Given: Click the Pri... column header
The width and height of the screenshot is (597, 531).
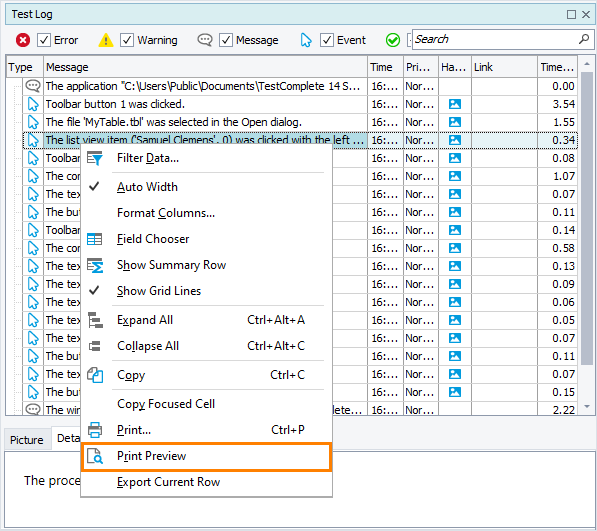Looking at the screenshot, I should point(420,67).
